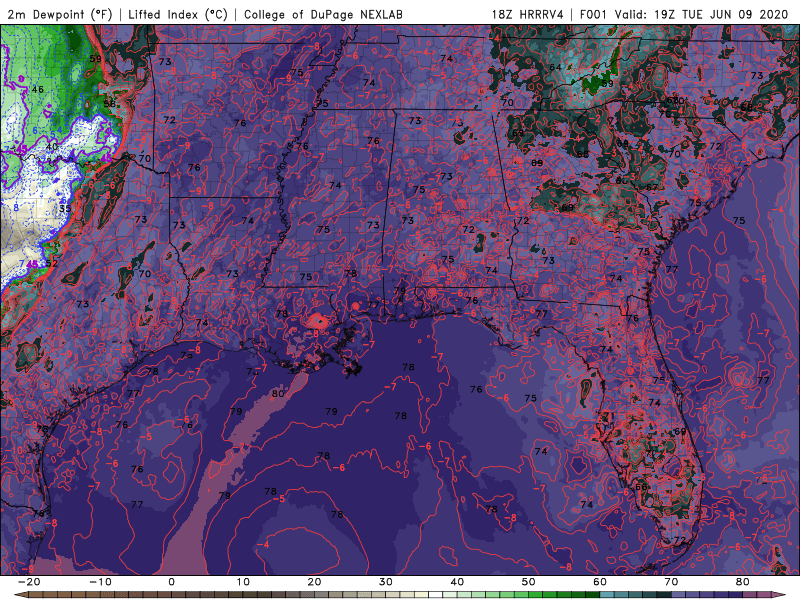Click the '-10' color scale tick label
Viewport: 800px width, 600px height.
pos(99,582)
